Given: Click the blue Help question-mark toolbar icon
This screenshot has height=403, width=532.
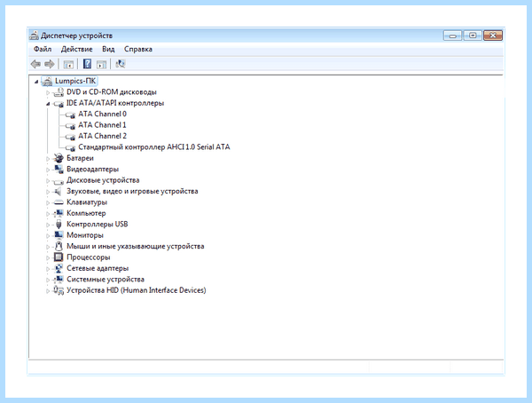Looking at the screenshot, I should (x=87, y=64).
